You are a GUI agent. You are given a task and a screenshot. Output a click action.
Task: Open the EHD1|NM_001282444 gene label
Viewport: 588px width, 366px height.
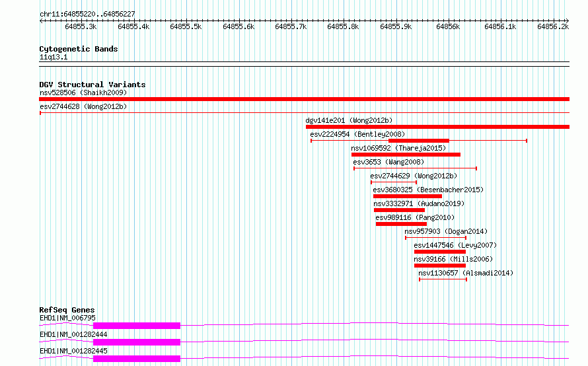point(73,334)
